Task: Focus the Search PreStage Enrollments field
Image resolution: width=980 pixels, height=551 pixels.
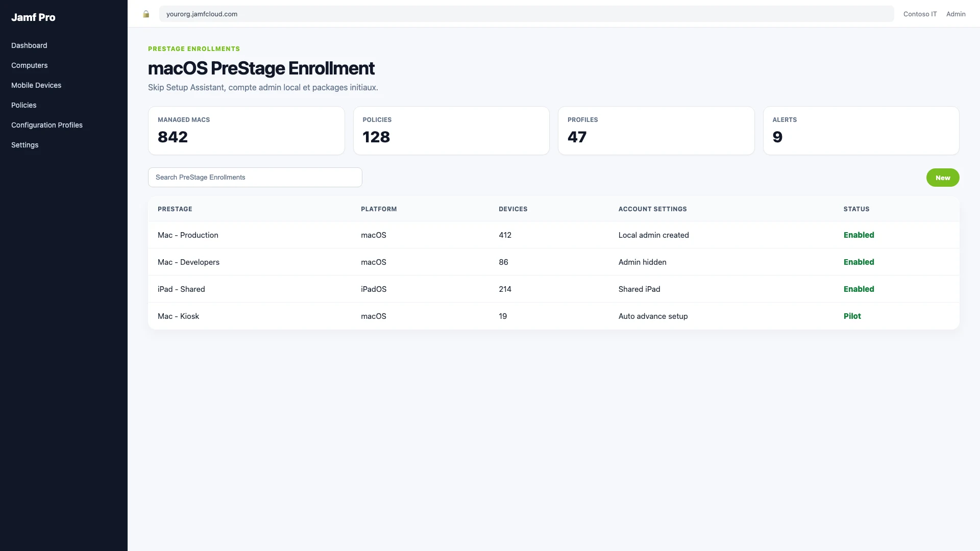Action: click(255, 177)
